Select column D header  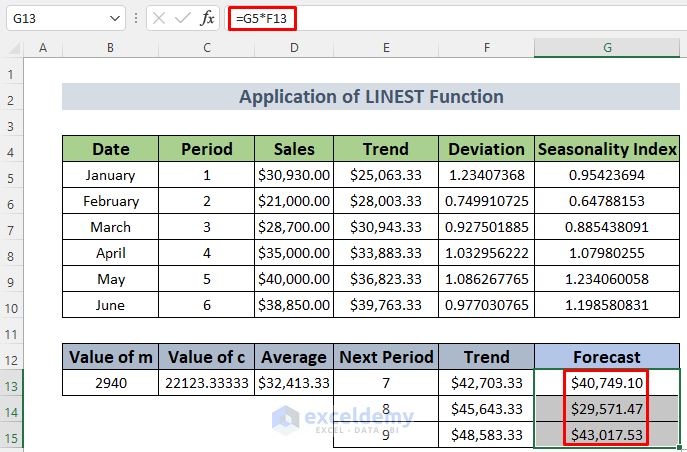pos(294,48)
